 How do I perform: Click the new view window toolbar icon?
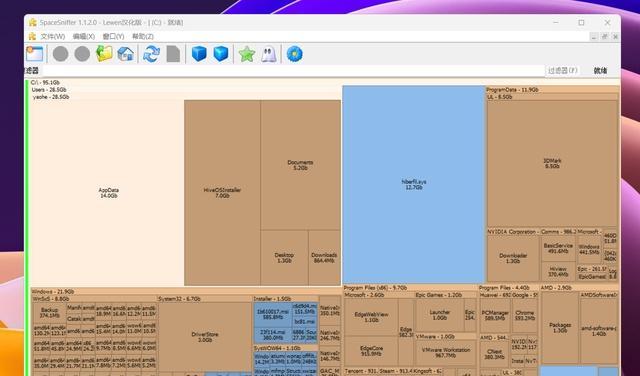35,54
